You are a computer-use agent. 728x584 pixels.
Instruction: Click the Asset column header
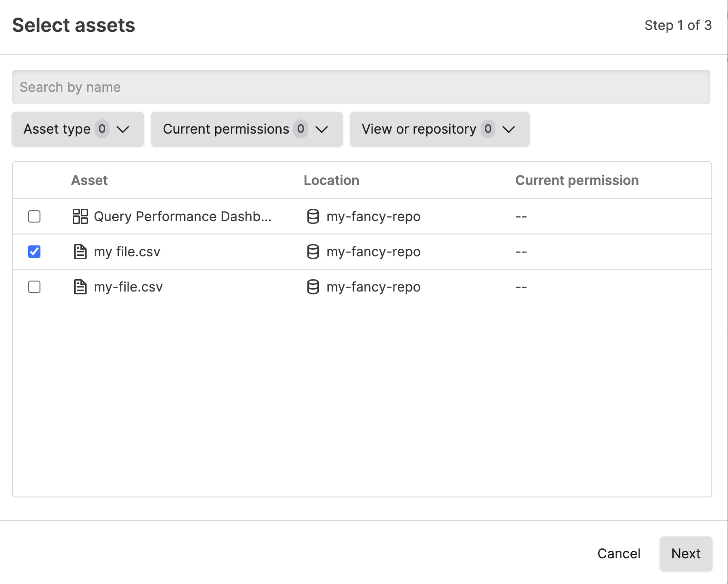pos(89,180)
